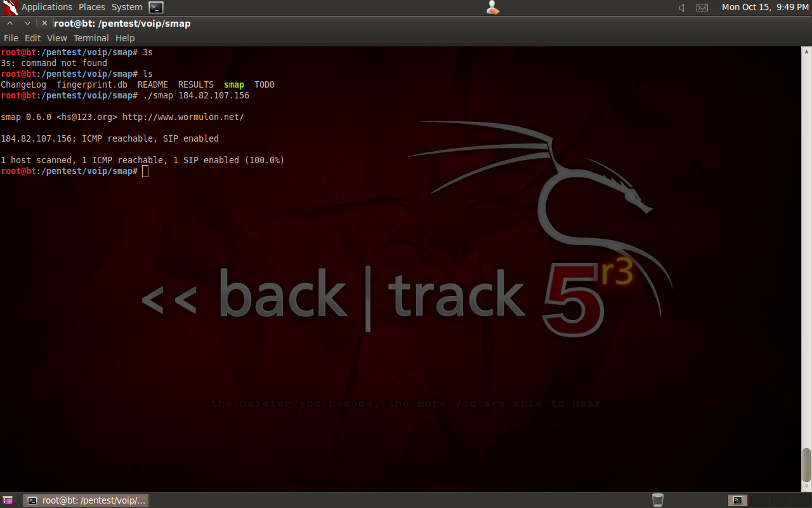812x508 pixels.
Task: Click the user notification icon in top panel
Action: coord(492,8)
